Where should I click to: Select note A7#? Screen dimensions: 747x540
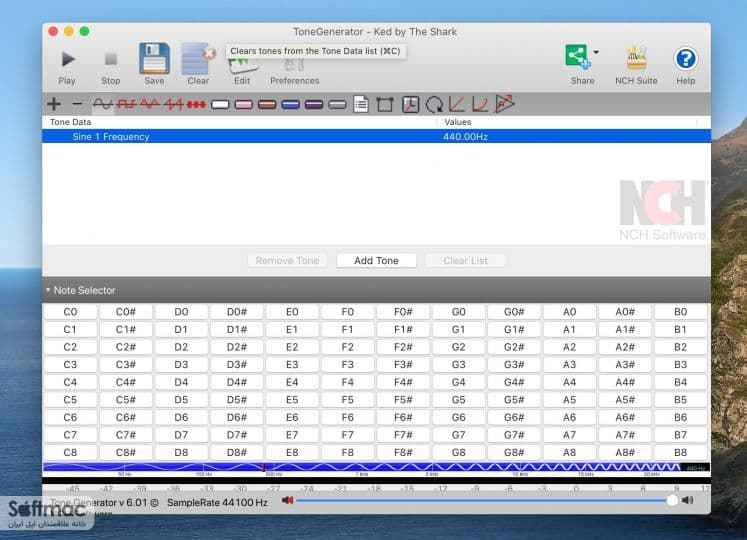(x=625, y=435)
